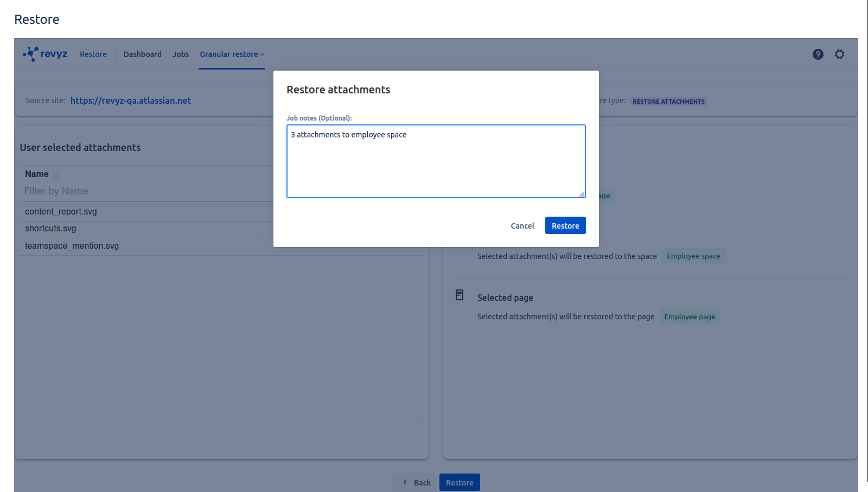Click the Selected page document icon
This screenshot has height=492, width=868.
pos(459,295)
